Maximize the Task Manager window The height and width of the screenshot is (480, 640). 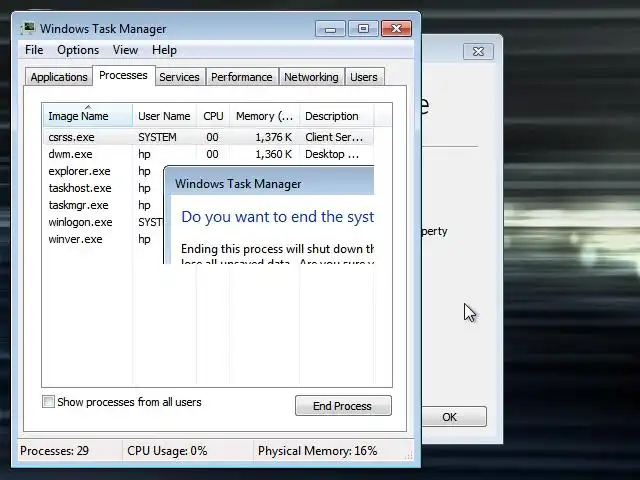[363, 29]
